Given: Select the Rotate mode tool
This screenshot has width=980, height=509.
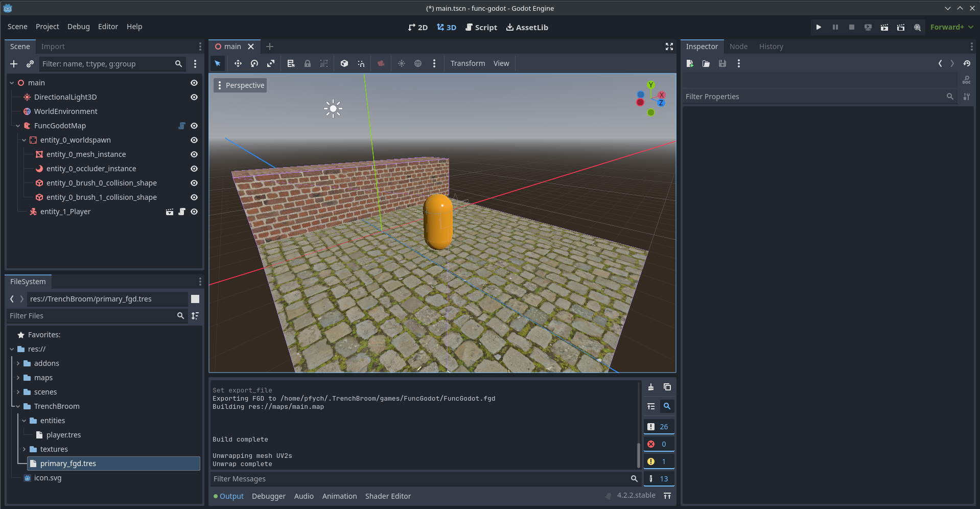Looking at the screenshot, I should (254, 63).
